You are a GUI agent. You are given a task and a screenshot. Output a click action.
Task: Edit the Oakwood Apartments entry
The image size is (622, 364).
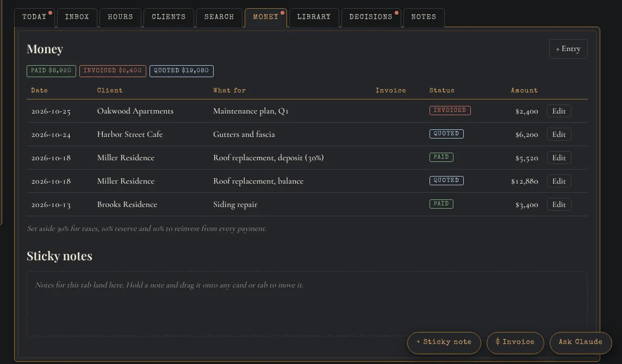559,111
